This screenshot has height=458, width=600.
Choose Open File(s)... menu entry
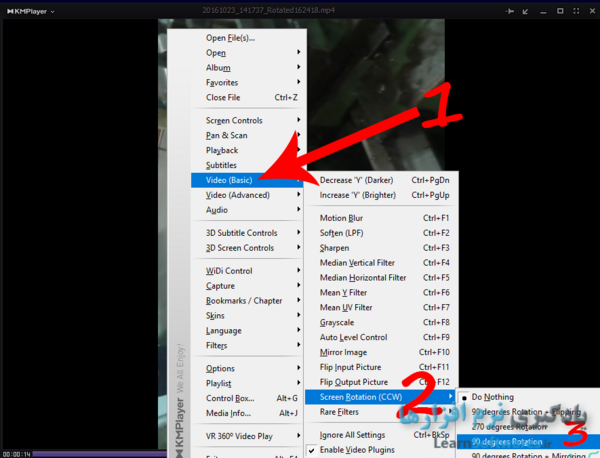pyautogui.click(x=248, y=38)
